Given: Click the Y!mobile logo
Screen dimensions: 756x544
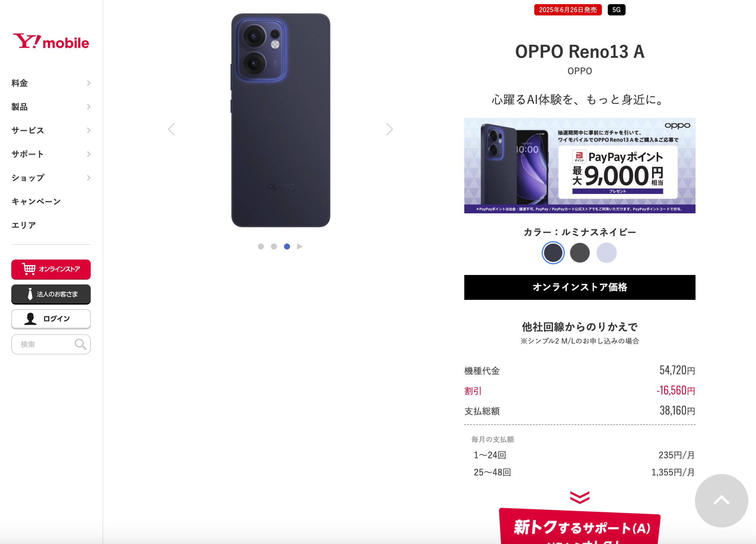Looking at the screenshot, I should tap(51, 42).
